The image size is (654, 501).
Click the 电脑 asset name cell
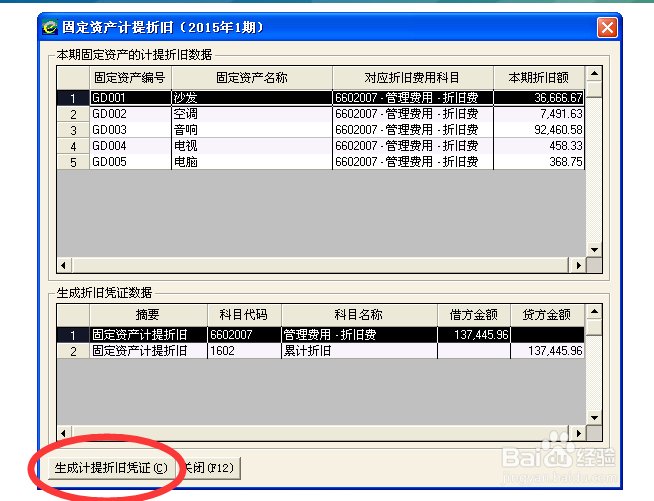point(252,162)
